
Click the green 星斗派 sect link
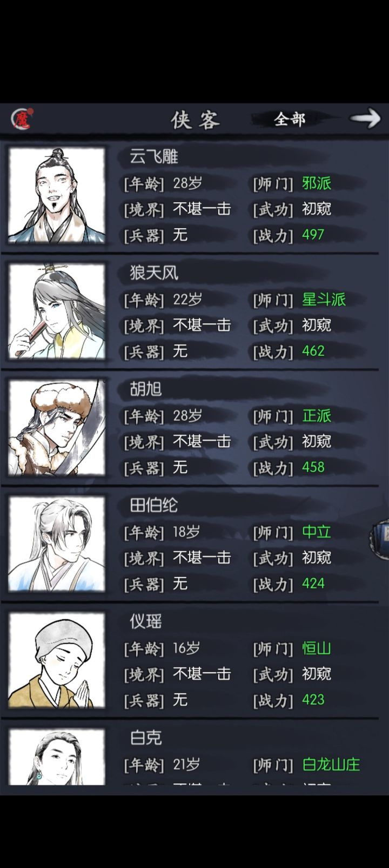pos(324,300)
